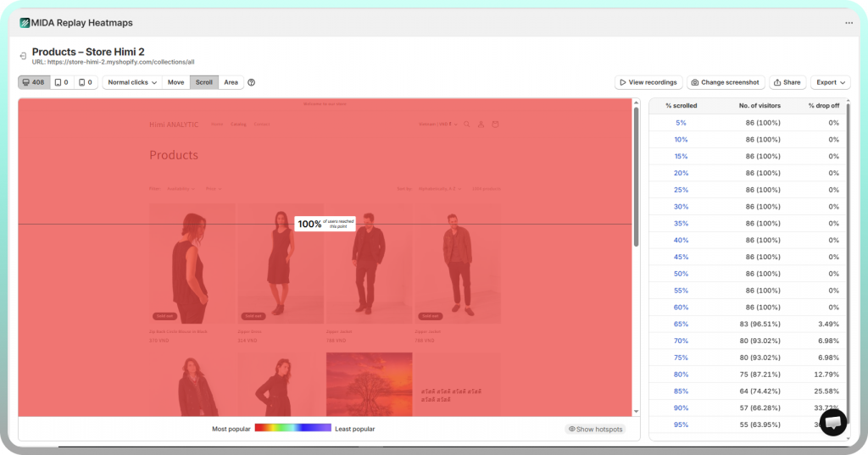
Task: Select the desktop device view (408)
Action: pyautogui.click(x=34, y=82)
